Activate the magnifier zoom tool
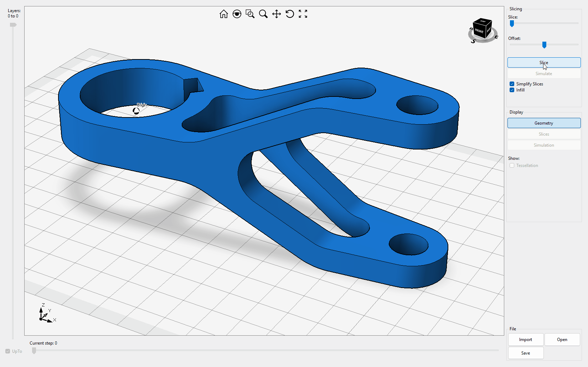Image resolution: width=588 pixels, height=367 pixels. 263,14
